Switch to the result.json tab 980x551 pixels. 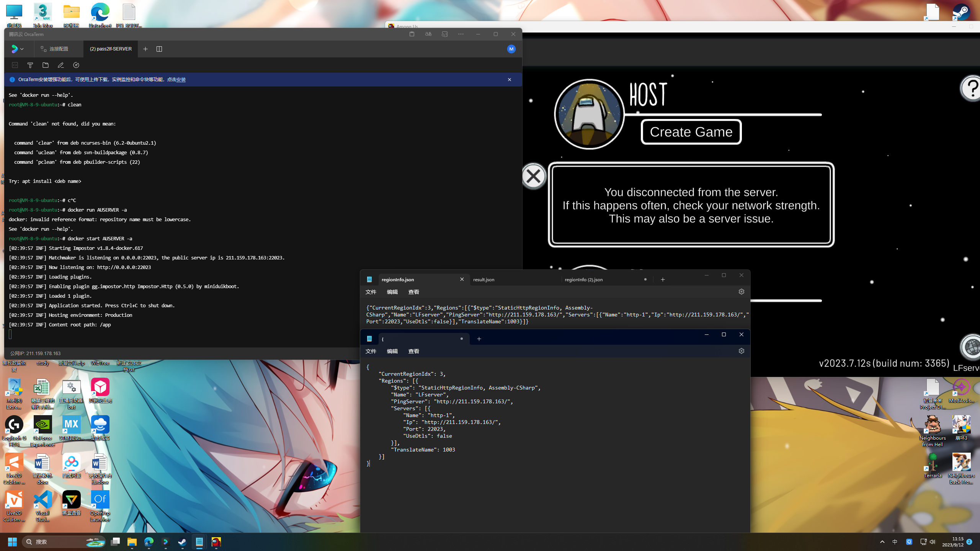click(x=483, y=279)
